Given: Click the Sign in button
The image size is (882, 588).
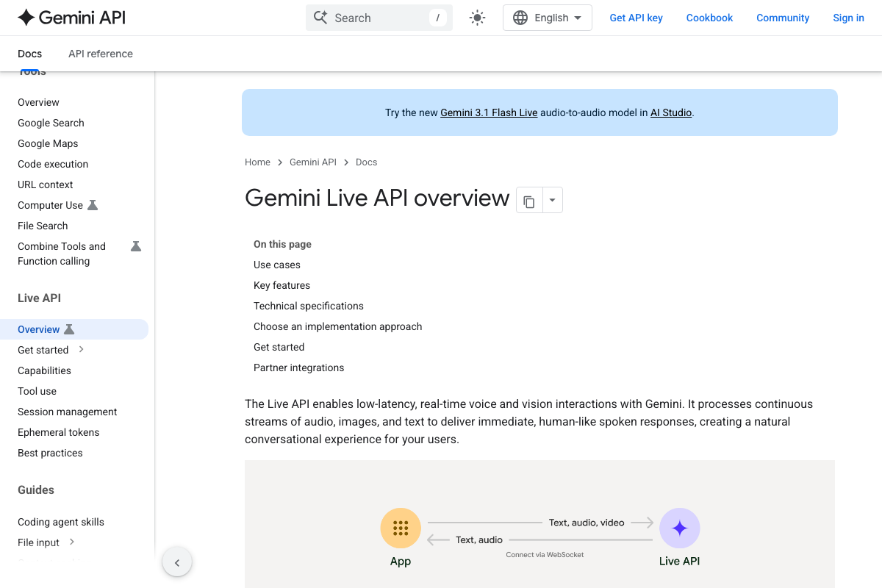Looking at the screenshot, I should click(x=848, y=17).
